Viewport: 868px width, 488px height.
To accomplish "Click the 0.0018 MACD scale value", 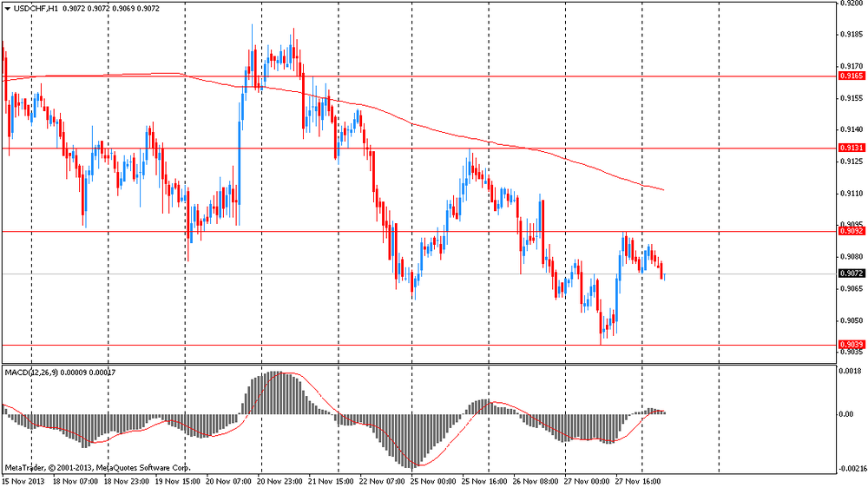I will coord(852,371).
